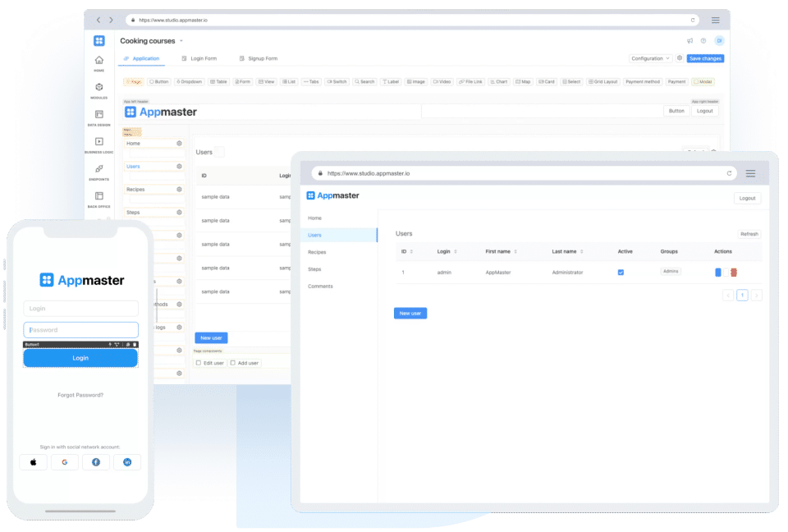Click New user button in preview app
This screenshot has height=532, width=788.
[410, 314]
